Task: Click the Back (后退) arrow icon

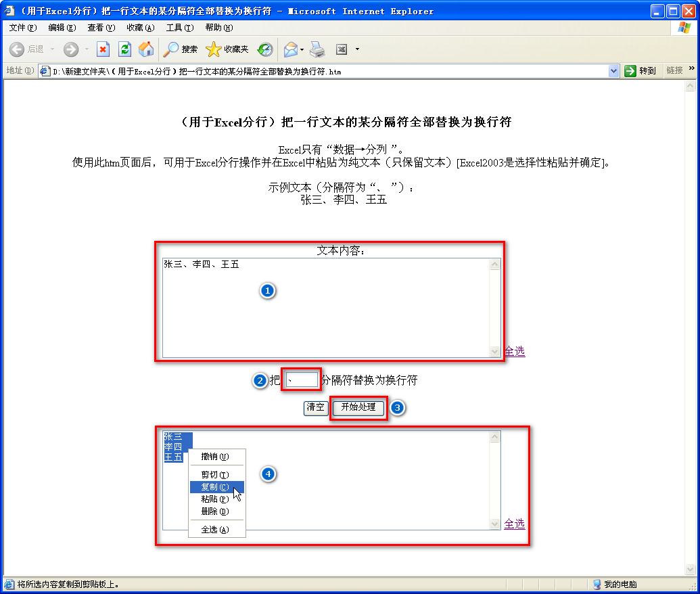Action: coord(17,49)
